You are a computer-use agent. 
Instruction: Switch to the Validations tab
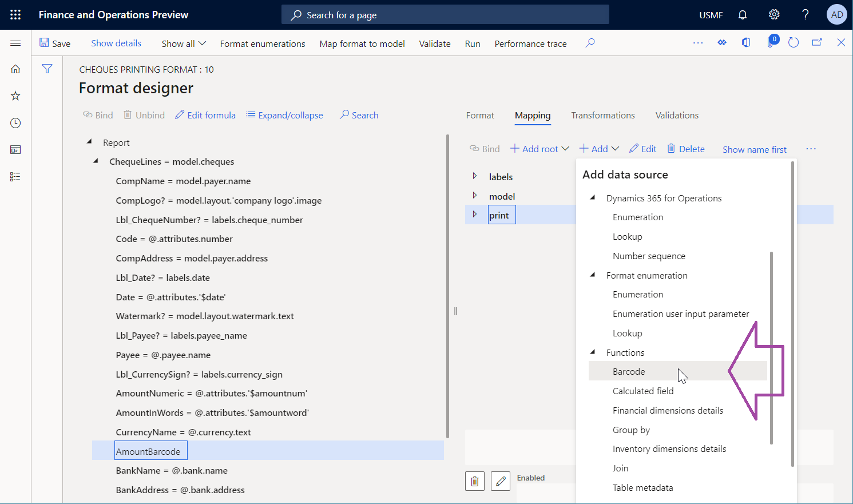click(x=677, y=116)
